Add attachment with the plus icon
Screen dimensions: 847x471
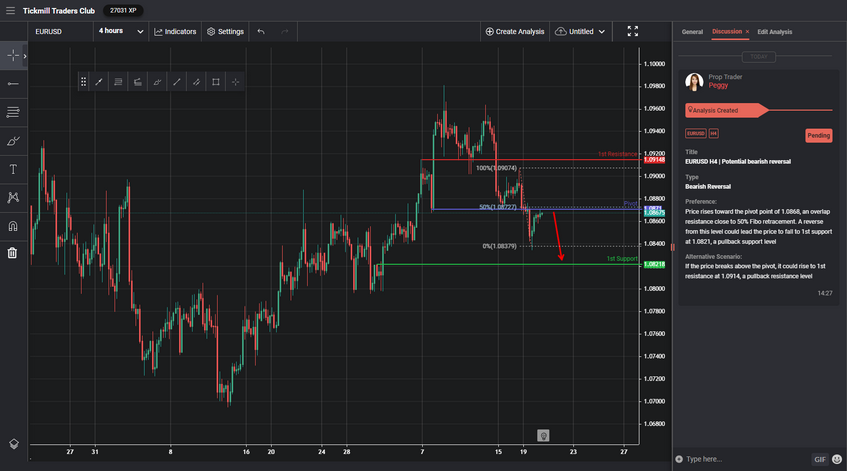click(x=679, y=459)
